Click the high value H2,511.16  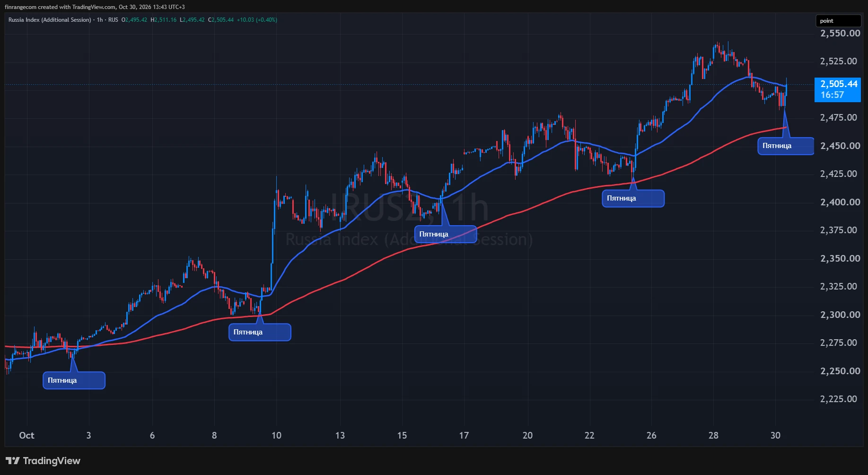164,20
